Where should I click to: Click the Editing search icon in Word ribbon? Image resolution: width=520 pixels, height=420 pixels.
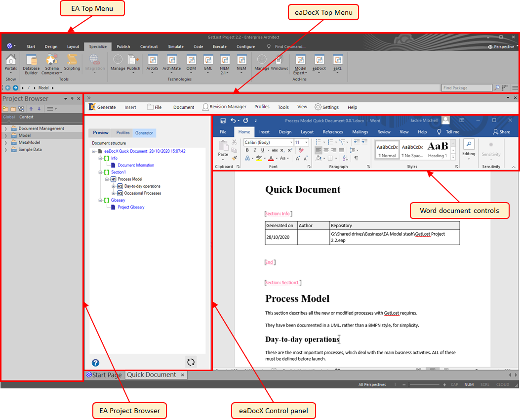(x=469, y=144)
